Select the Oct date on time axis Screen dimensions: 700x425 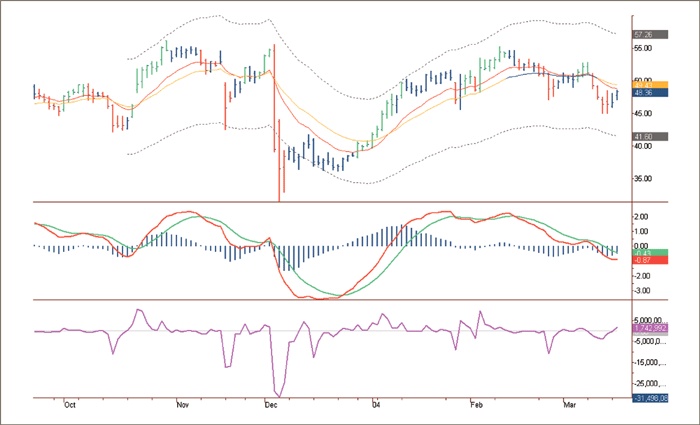(x=70, y=405)
